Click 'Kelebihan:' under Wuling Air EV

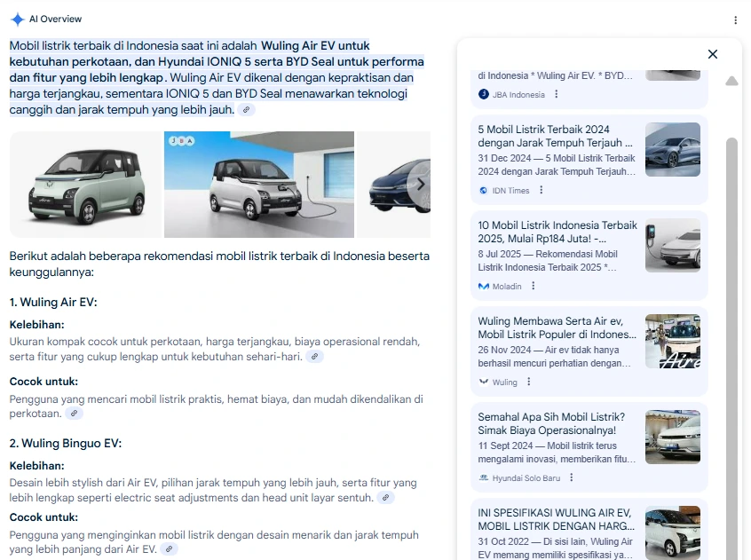coord(37,325)
